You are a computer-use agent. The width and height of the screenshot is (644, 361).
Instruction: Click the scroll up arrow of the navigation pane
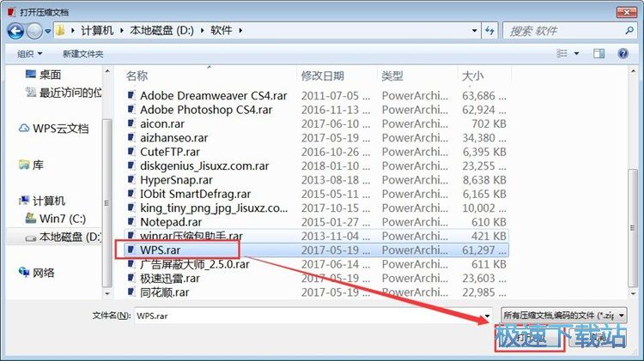107,71
